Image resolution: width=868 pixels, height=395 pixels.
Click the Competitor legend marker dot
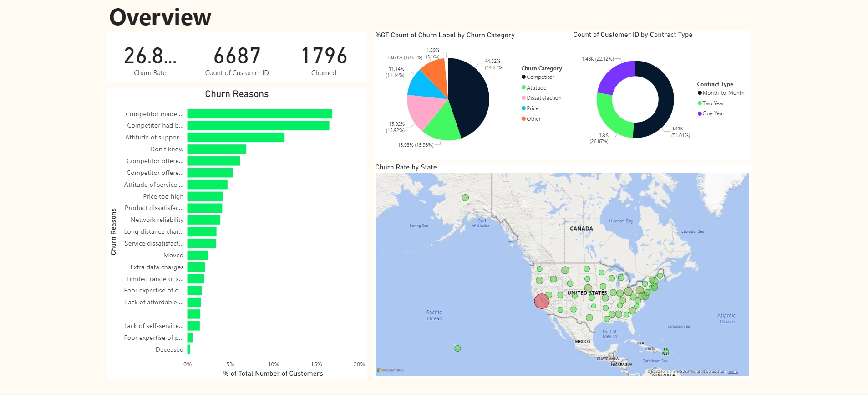click(523, 77)
